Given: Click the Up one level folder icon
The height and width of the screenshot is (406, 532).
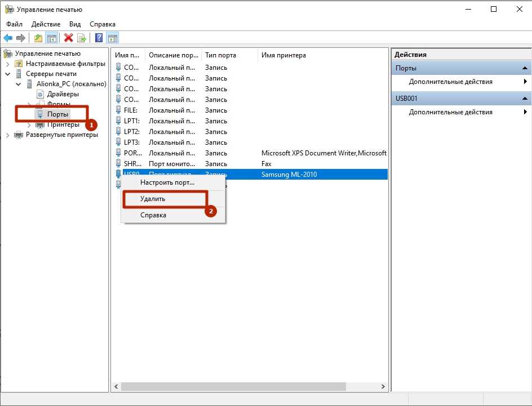Looking at the screenshot, I should 38,38.
